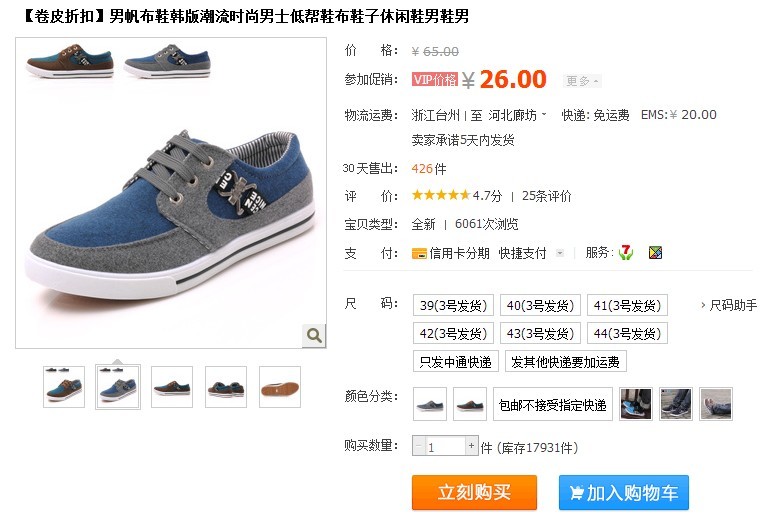The height and width of the screenshot is (525, 770).
Task: Click the magnifier zoom icon on product image
Action: (314, 335)
